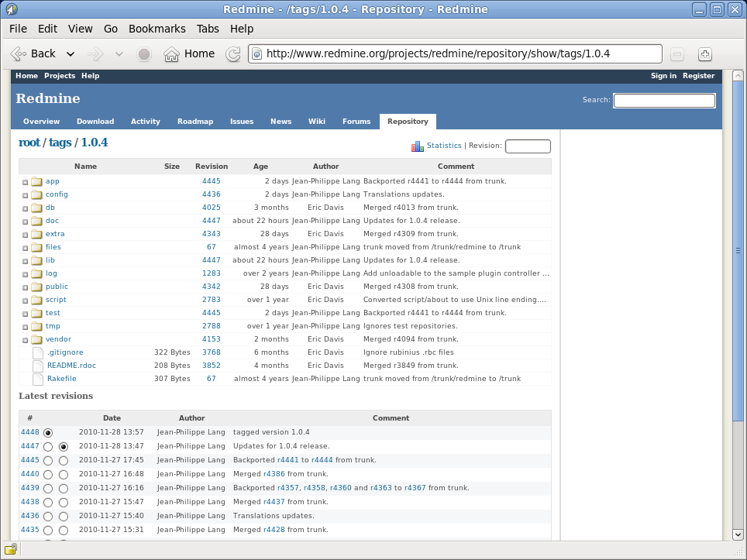Click the Statistics bar chart icon
The image size is (747, 560).
(418, 146)
